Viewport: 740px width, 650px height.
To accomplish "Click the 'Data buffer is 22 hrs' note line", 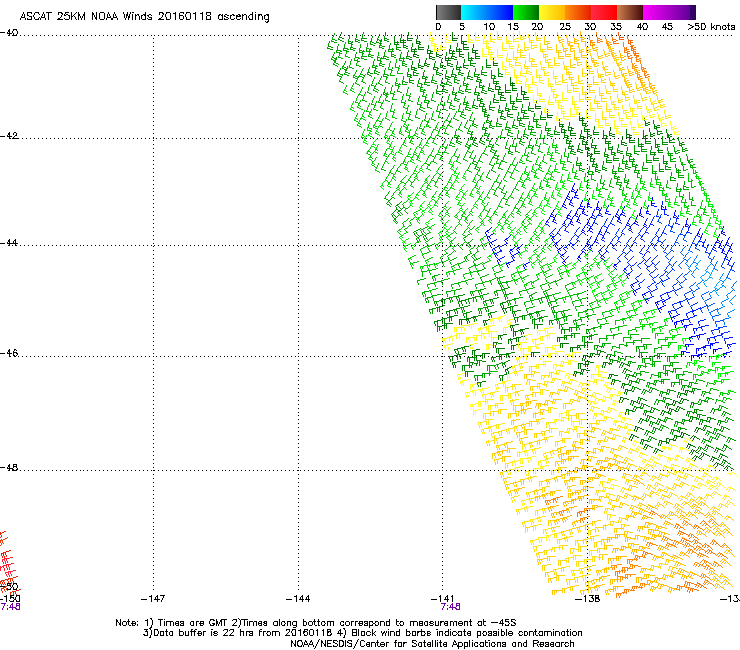I will click(362, 633).
